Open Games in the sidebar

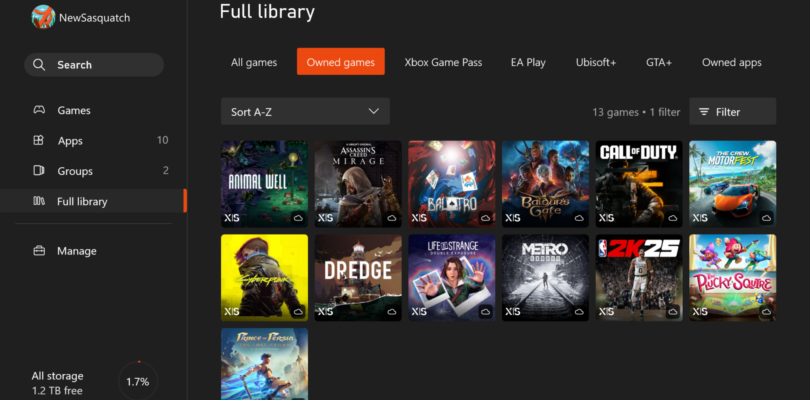[93, 110]
